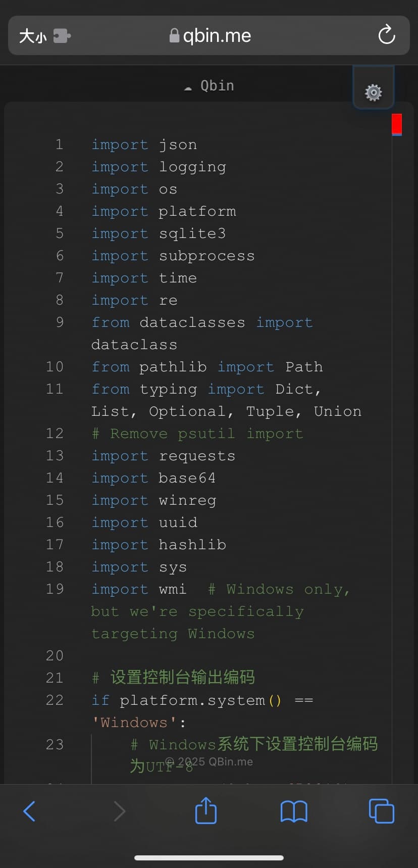Click the "from pathlib import Path" line

[x=207, y=367]
